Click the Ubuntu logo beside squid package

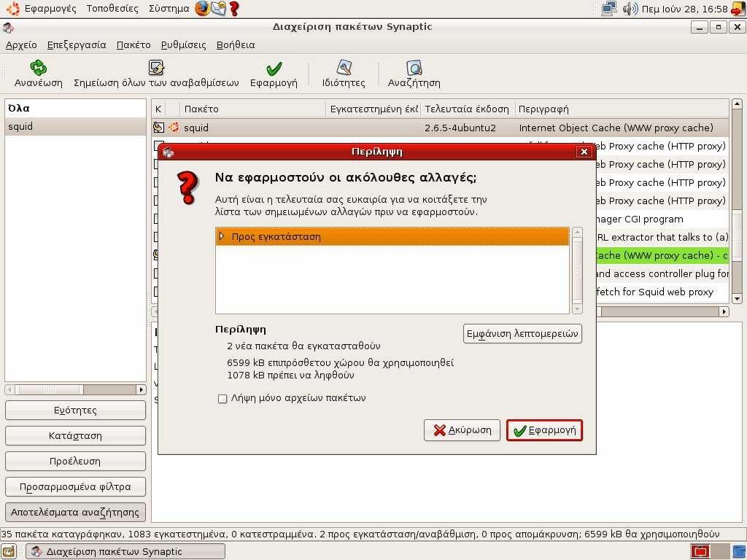click(x=174, y=127)
